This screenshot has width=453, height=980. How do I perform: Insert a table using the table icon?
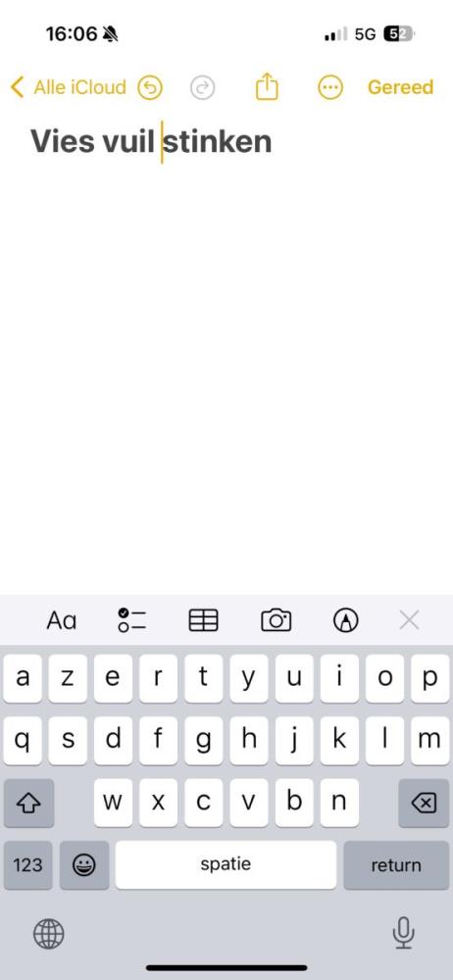click(203, 620)
